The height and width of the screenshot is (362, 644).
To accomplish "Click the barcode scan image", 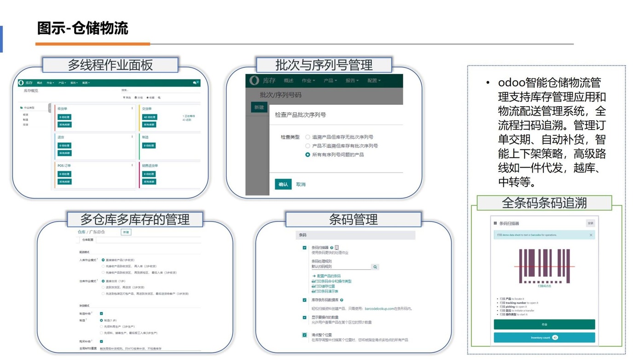I will pos(545,266).
